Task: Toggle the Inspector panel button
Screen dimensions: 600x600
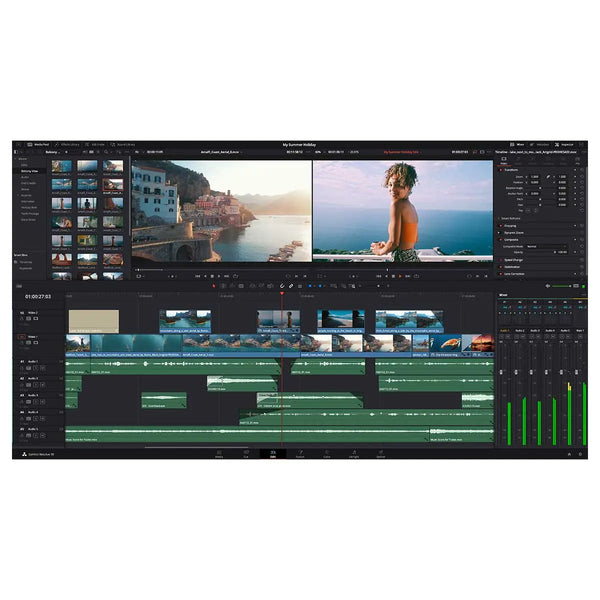Action: tap(564, 145)
